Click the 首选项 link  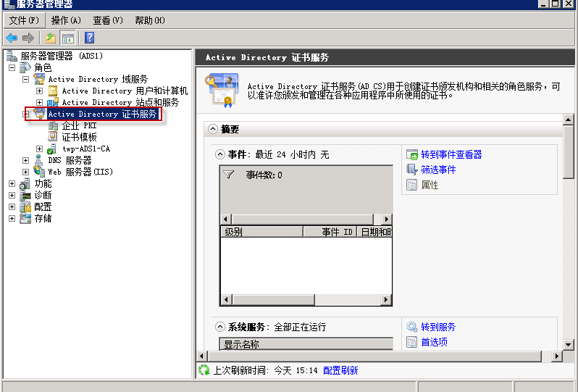(435, 342)
